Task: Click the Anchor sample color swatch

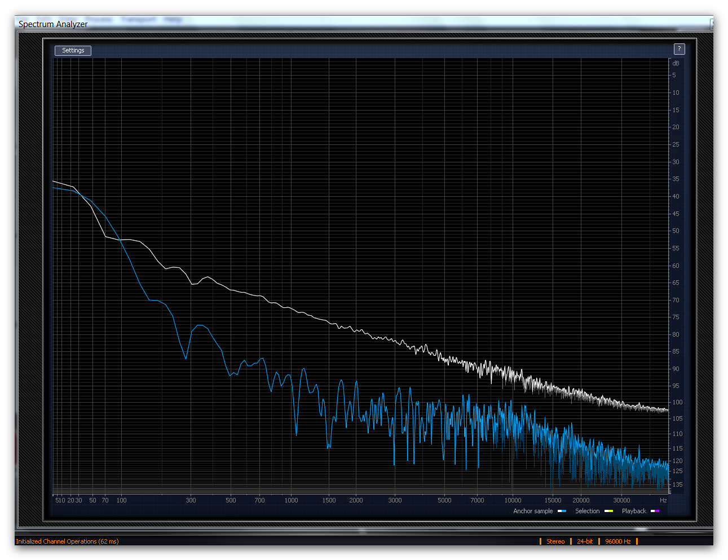Action: 562,511
